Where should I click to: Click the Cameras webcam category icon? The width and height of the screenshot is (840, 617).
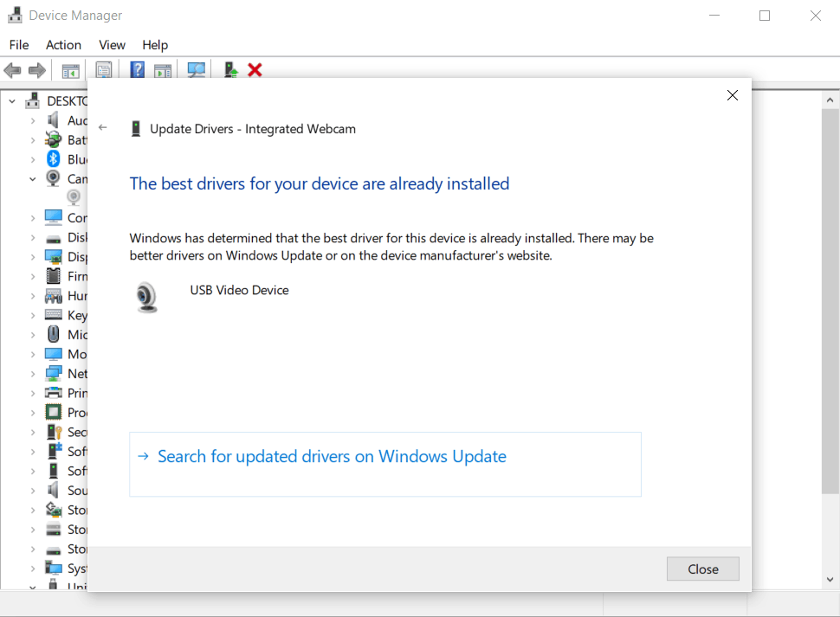[53, 178]
